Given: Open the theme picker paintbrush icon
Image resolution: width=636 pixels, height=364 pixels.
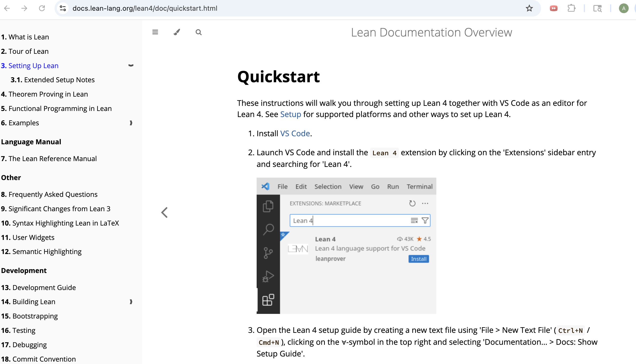Looking at the screenshot, I should pyautogui.click(x=177, y=32).
